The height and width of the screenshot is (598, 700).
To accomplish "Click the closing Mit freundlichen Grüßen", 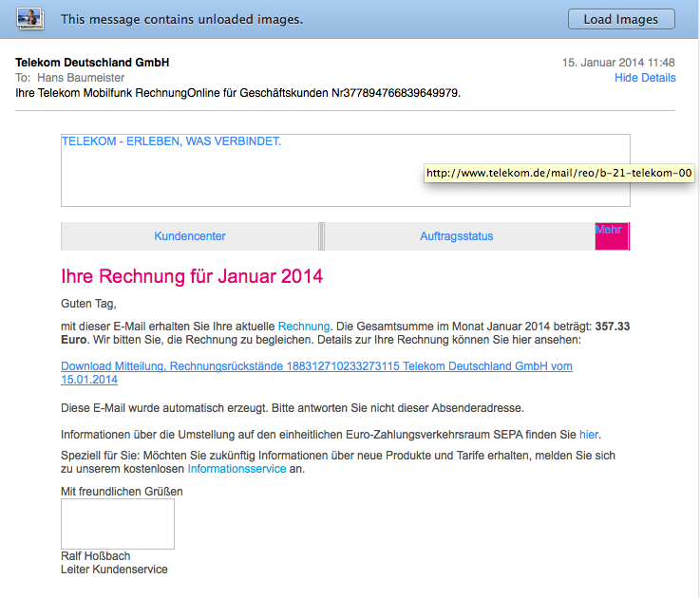I will (x=122, y=492).
